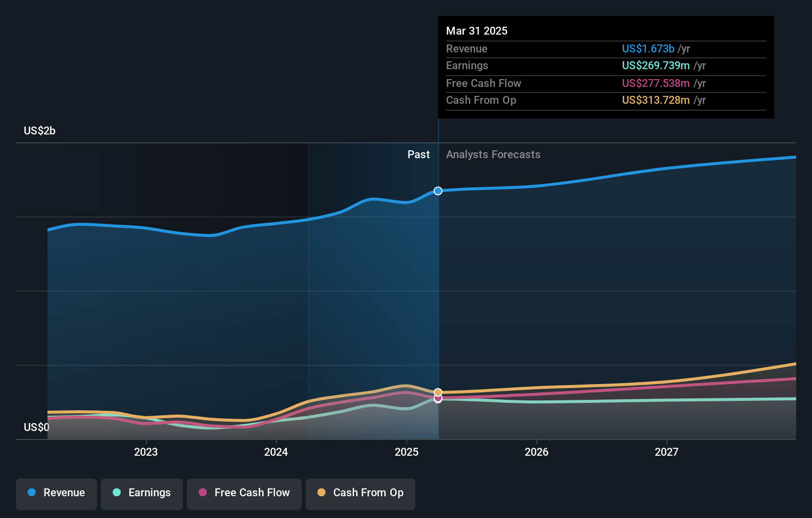Click the Free Cash Flow label in tooltip
812x518 pixels.
[x=484, y=83]
